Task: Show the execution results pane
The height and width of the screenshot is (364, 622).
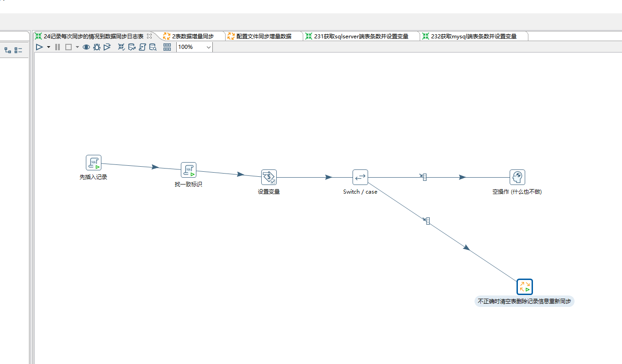Action: click(x=167, y=47)
